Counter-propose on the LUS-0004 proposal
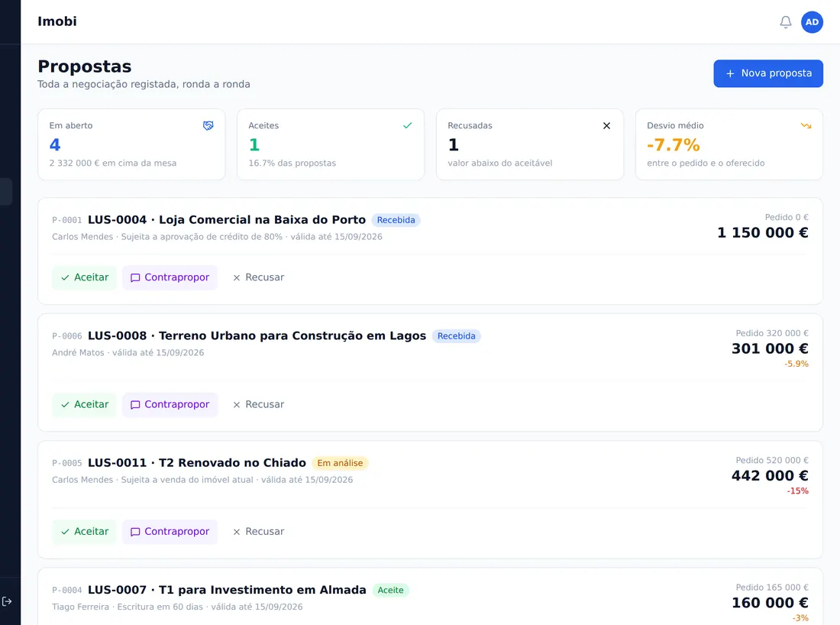840x625 pixels. coord(170,277)
